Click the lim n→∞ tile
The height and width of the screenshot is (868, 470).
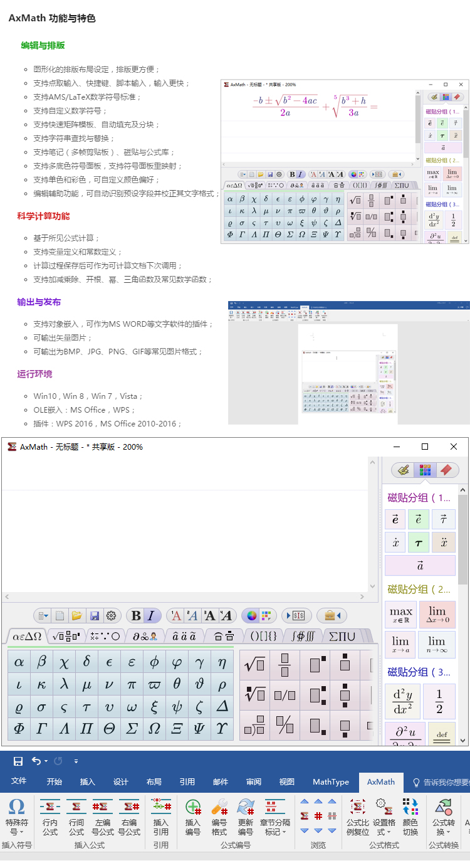(437, 644)
